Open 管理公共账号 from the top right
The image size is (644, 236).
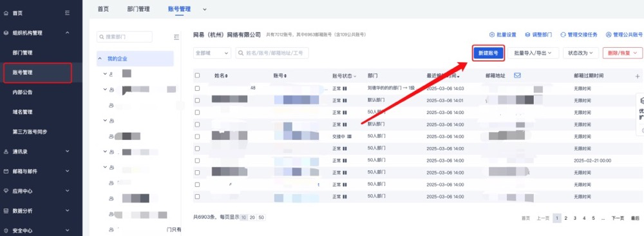[x=624, y=35]
